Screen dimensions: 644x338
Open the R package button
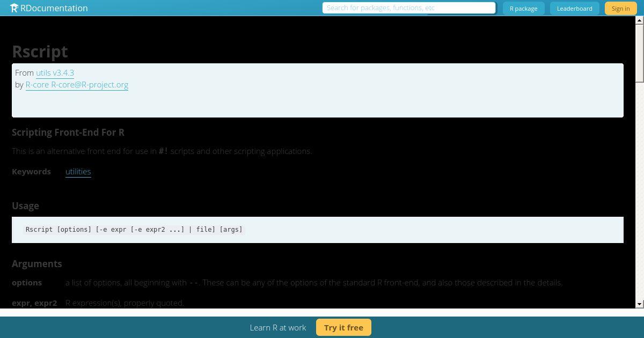[x=523, y=8]
